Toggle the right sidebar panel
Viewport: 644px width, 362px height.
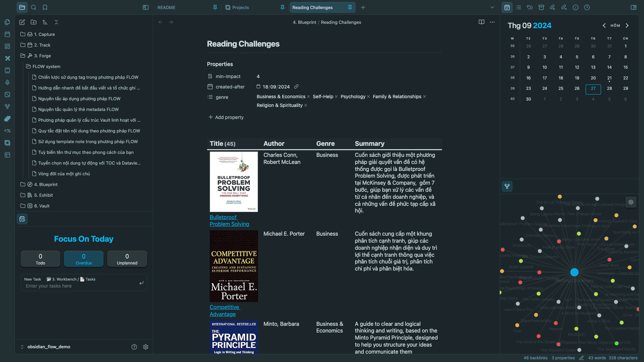coord(633,7)
